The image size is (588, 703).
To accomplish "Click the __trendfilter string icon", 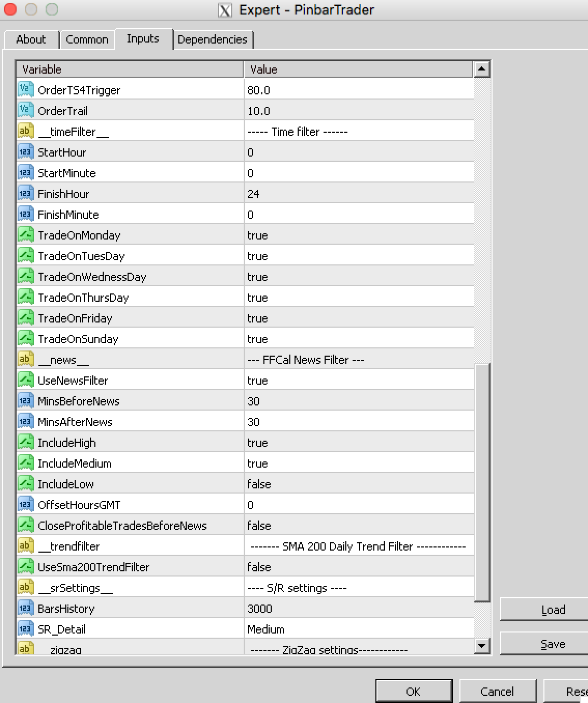I will (25, 545).
